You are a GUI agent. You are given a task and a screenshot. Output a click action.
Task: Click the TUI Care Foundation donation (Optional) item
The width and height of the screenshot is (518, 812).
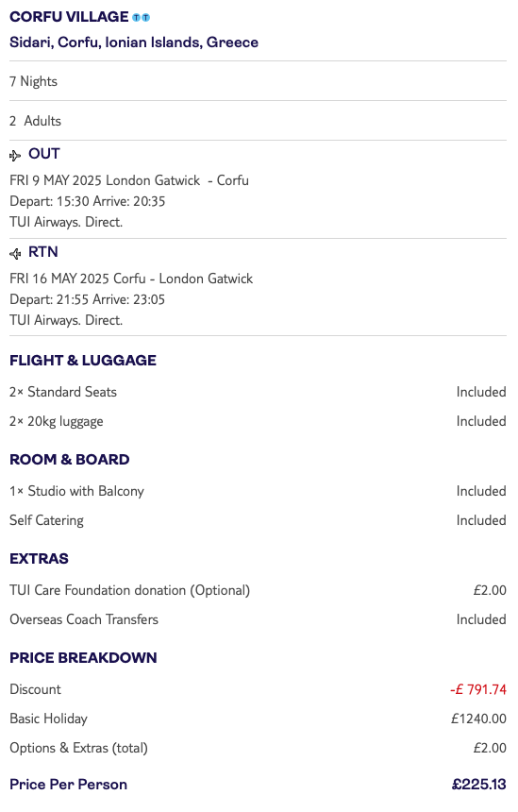[130, 590]
